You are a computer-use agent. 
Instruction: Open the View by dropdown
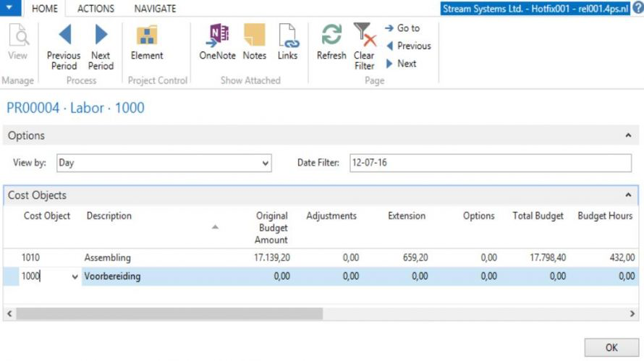[x=266, y=163]
